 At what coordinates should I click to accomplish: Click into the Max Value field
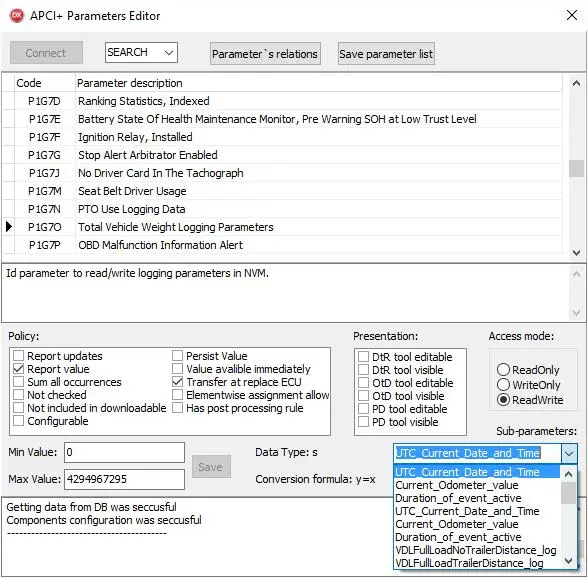point(124,479)
